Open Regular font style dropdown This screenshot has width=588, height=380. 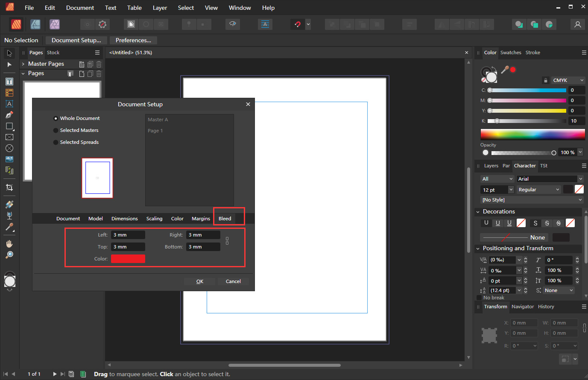point(538,190)
